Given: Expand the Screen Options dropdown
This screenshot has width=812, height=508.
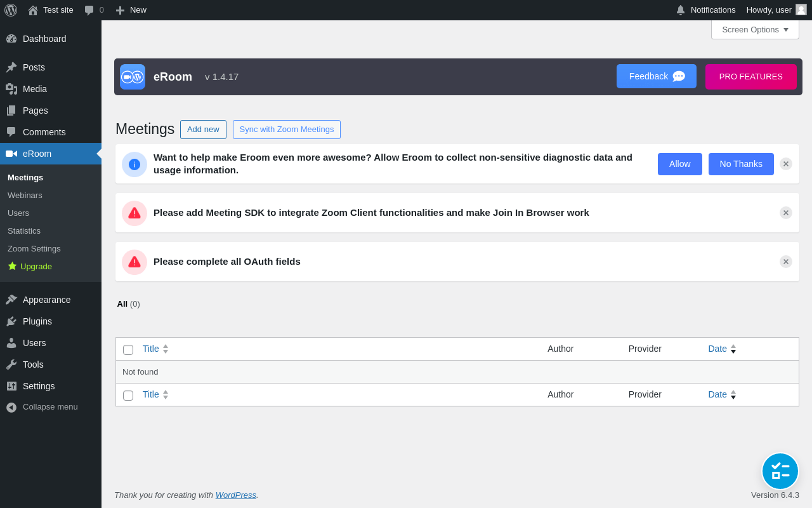Looking at the screenshot, I should [x=755, y=29].
